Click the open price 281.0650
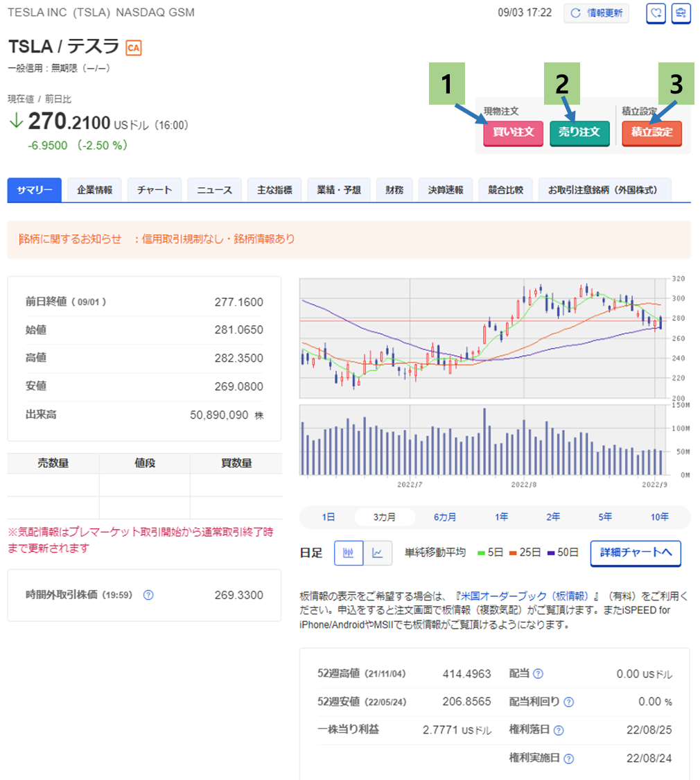This screenshot has height=780, width=700. 238,330
